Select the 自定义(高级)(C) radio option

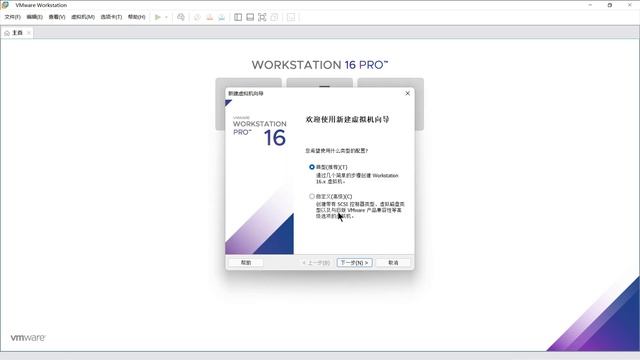coord(312,196)
